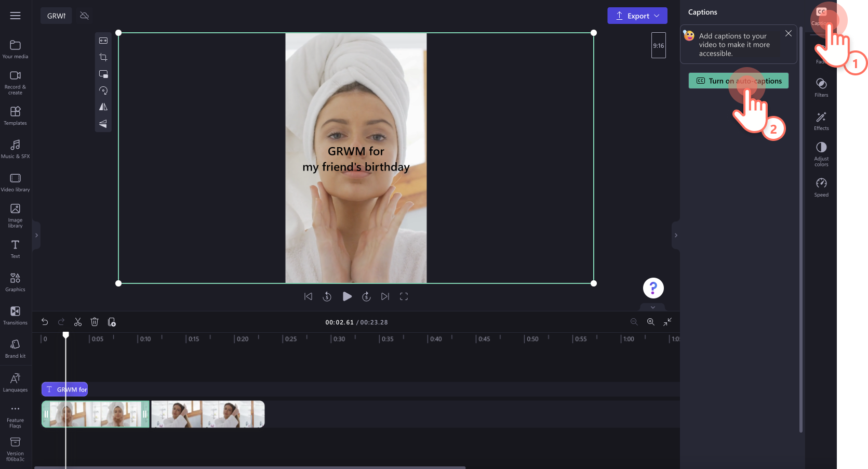This screenshot has height=469, width=868.
Task: Open the hamburger main menu
Action: point(16,16)
